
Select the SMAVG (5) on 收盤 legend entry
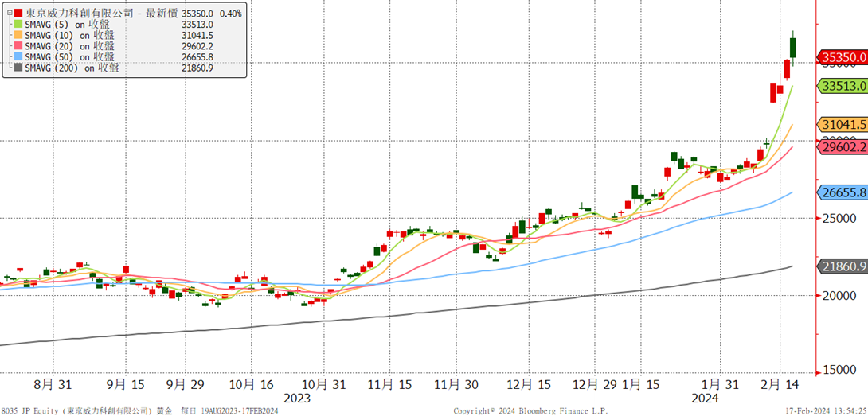[x=70, y=24]
